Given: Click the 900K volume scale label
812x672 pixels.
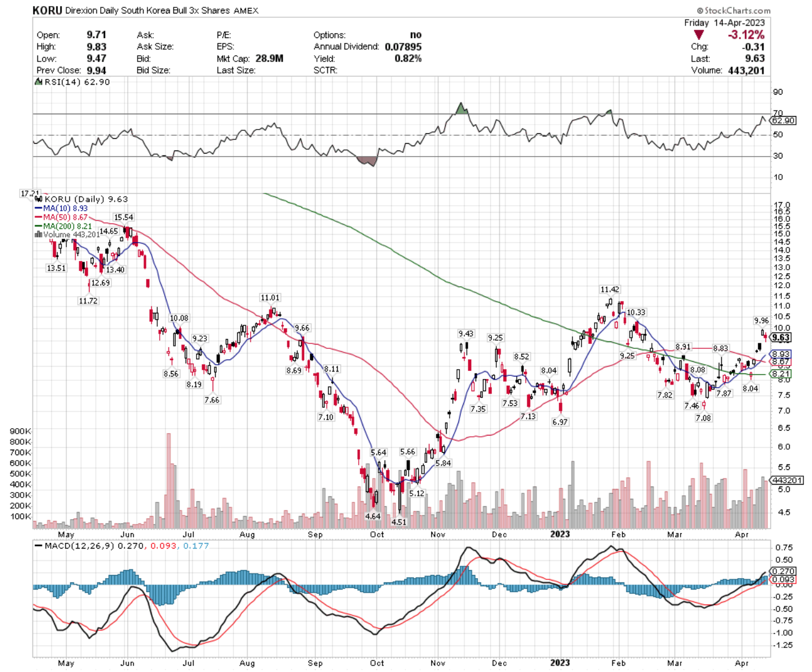Looking at the screenshot, I should pyautogui.click(x=21, y=431).
